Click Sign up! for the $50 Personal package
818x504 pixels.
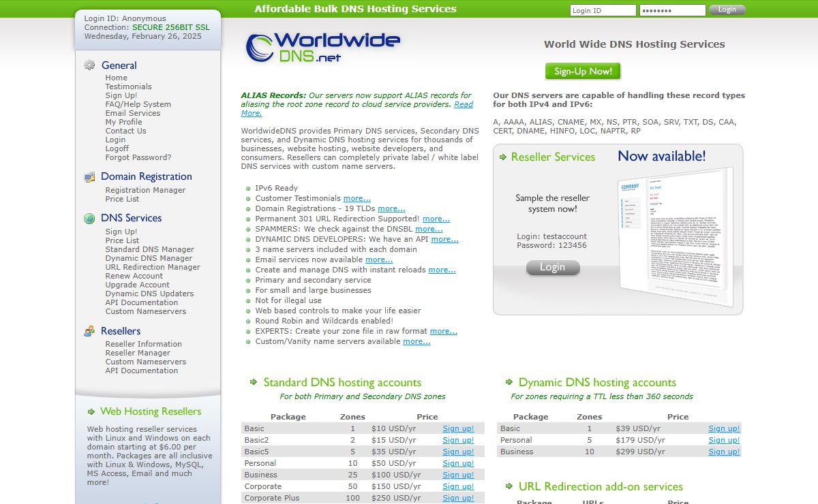(458, 463)
